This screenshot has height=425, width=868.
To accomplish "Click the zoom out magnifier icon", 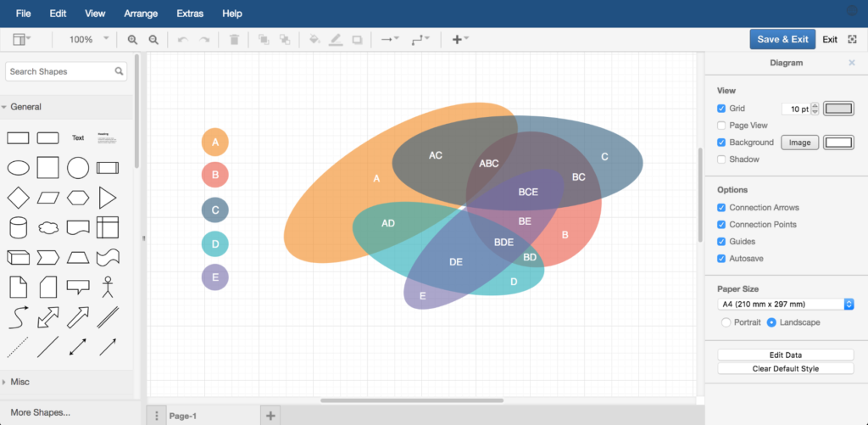I will coord(153,39).
